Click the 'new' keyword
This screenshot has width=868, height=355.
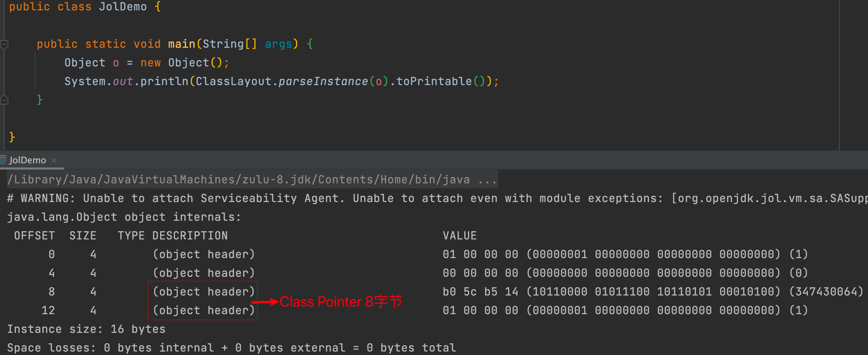point(150,63)
